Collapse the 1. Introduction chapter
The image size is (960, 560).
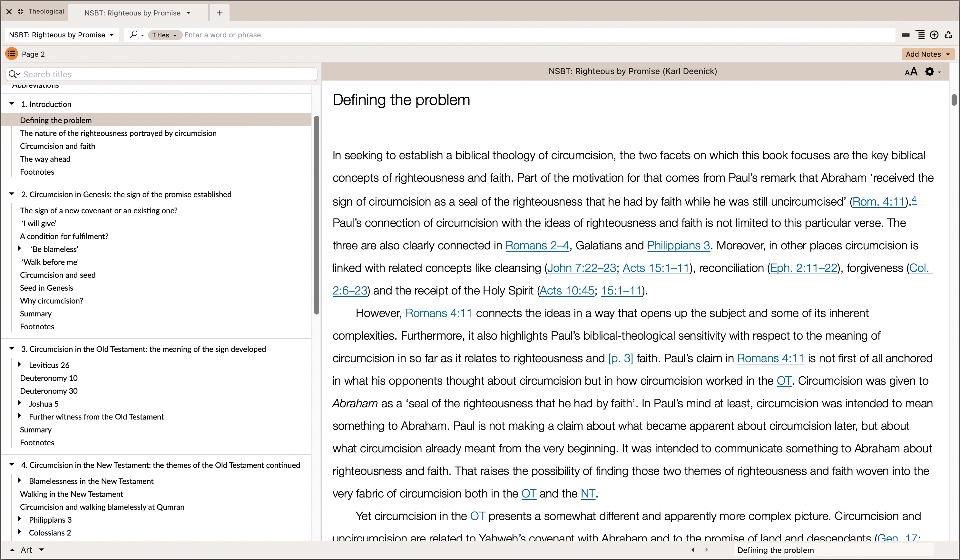click(12, 103)
